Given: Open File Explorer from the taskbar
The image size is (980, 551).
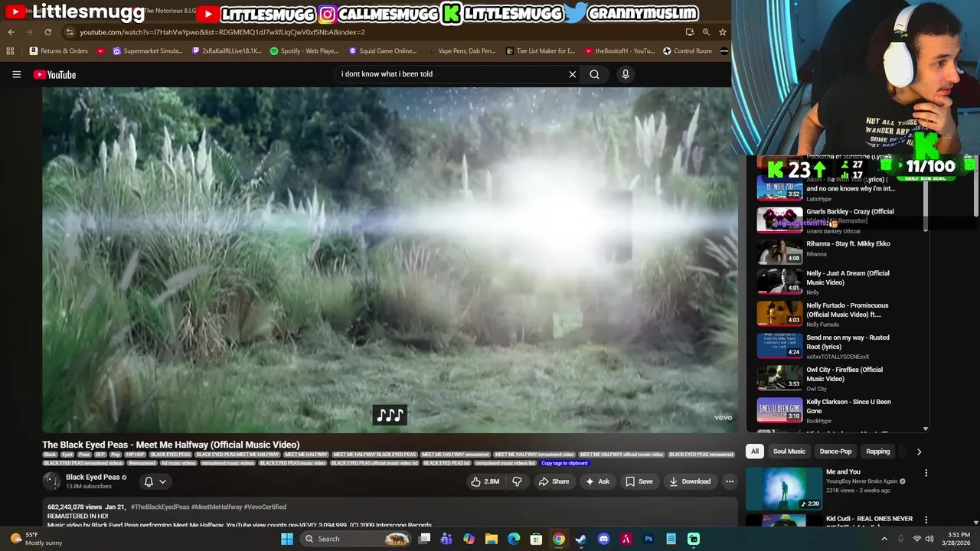Looking at the screenshot, I should tap(492, 539).
